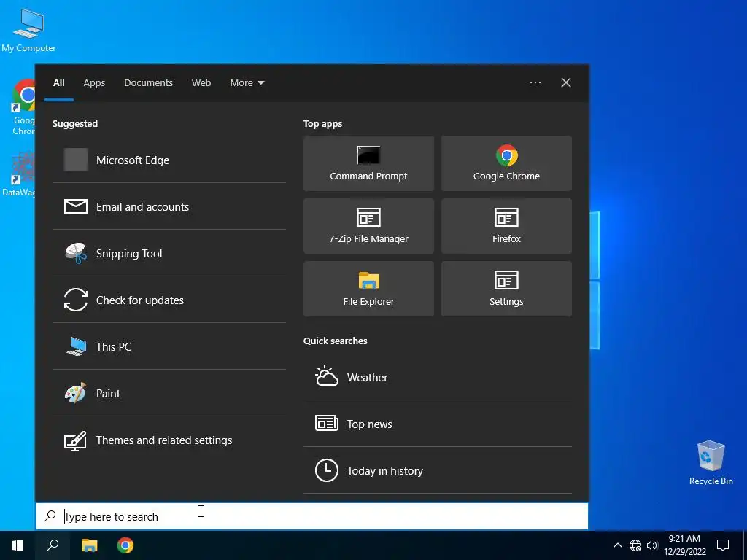Open the Windows Start button
The width and height of the screenshot is (747, 560).
pyautogui.click(x=18, y=545)
